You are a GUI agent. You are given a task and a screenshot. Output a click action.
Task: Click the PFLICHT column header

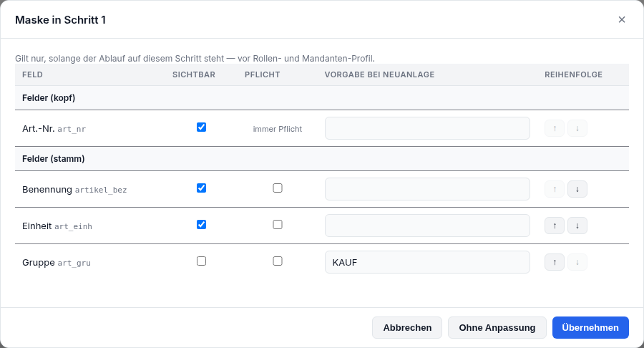[262, 74]
